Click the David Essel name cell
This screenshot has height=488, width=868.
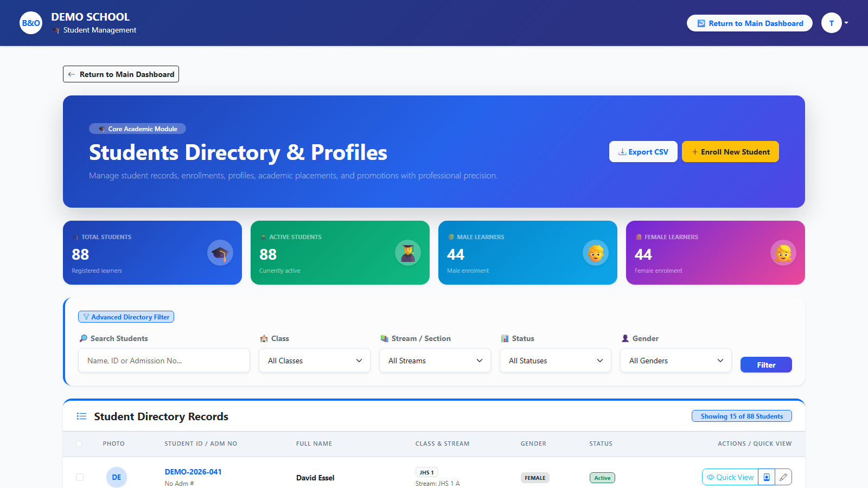pyautogui.click(x=315, y=478)
